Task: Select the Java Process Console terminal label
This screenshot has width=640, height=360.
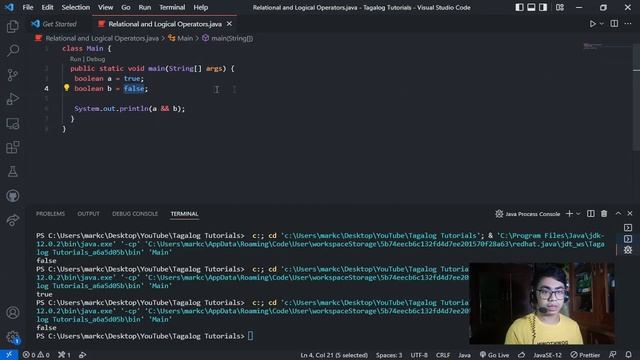Action: point(527,213)
